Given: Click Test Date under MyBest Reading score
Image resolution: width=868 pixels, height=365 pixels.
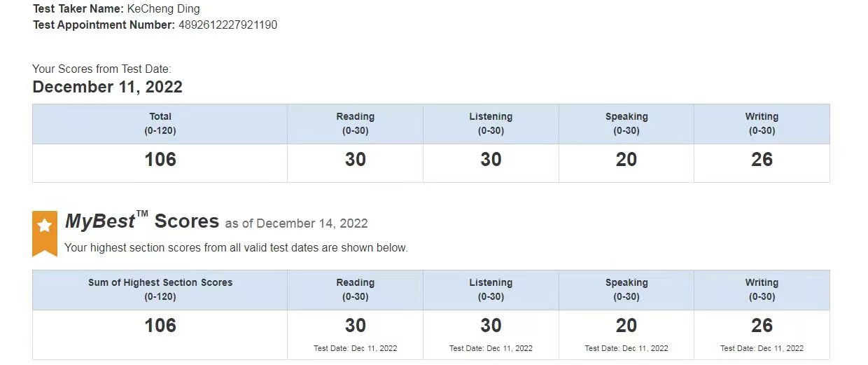Looking at the screenshot, I should coord(355,348).
